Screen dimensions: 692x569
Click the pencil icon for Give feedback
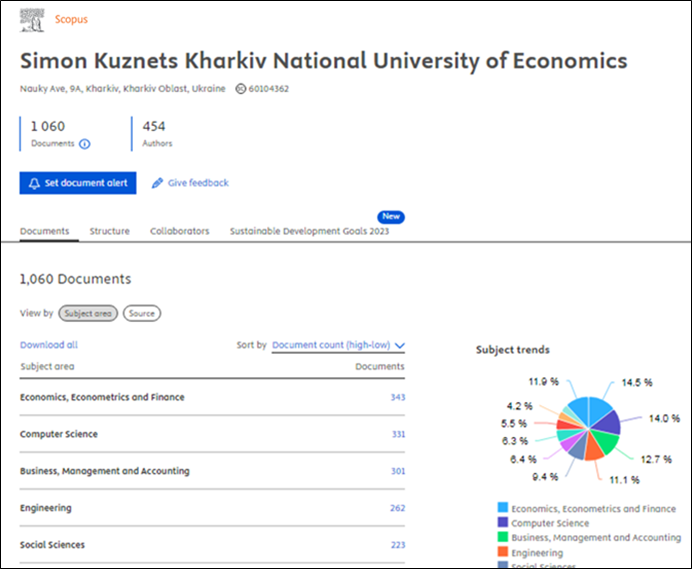click(x=157, y=183)
